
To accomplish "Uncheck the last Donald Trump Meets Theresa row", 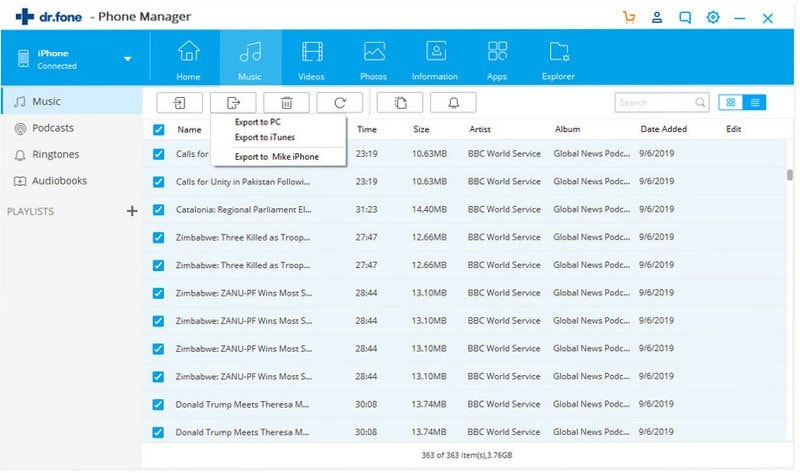I will click(x=159, y=432).
